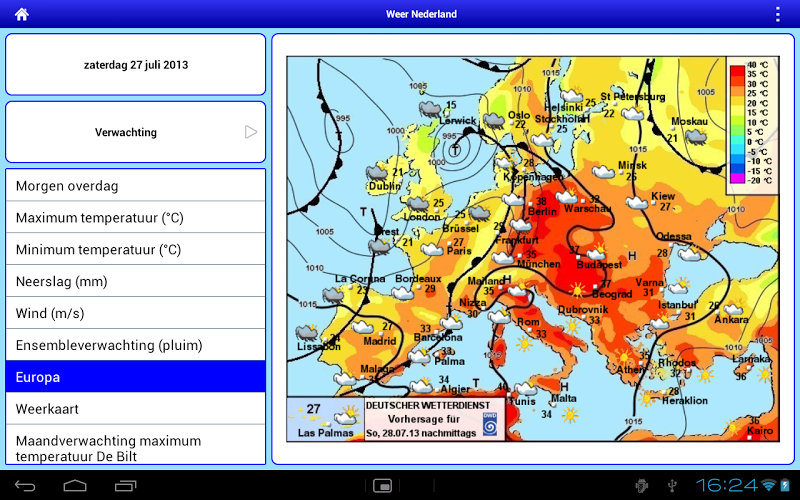Select Minimum temperatuur (°C)
The width and height of the screenshot is (800, 500).
point(136,249)
